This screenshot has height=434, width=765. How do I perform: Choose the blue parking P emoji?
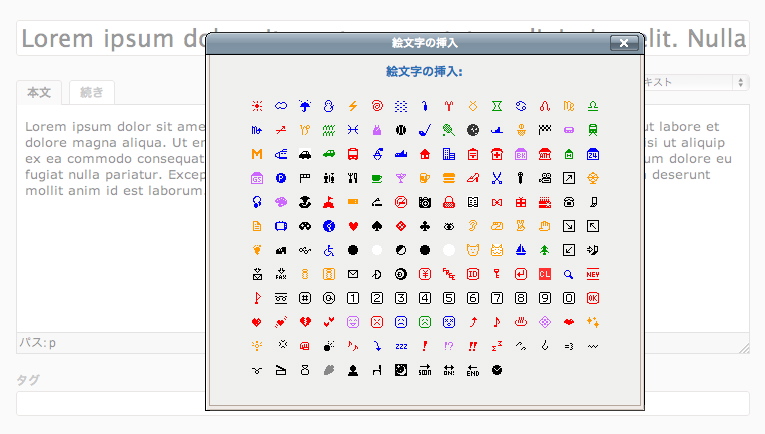point(281,178)
